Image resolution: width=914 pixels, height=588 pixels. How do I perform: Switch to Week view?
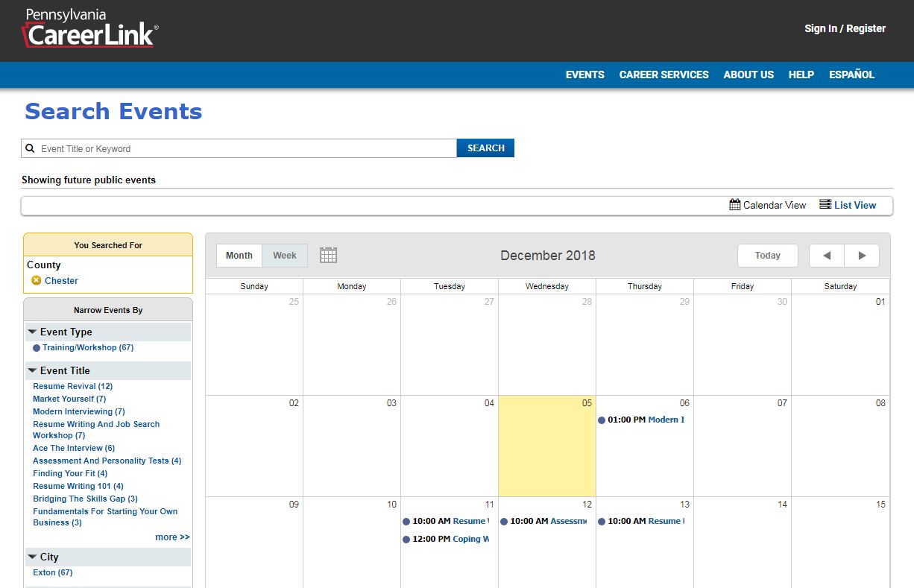coord(285,256)
